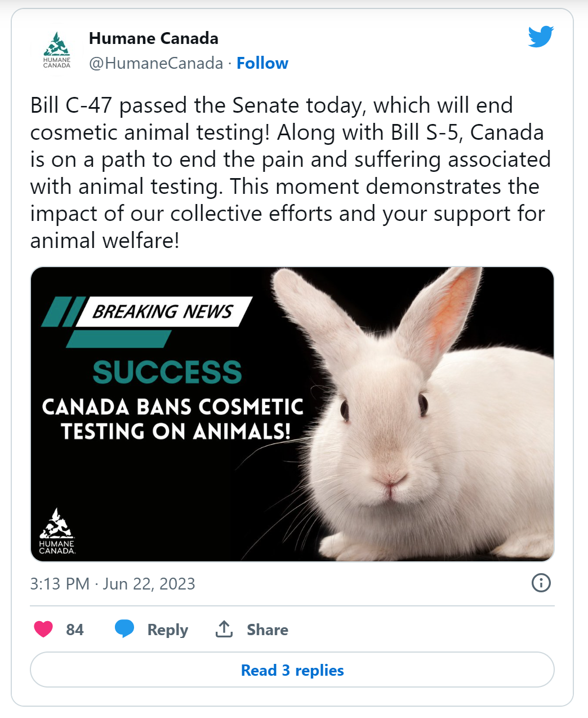This screenshot has height=718, width=588.
Task: Open the tweet info circle icon
Action: (x=541, y=583)
